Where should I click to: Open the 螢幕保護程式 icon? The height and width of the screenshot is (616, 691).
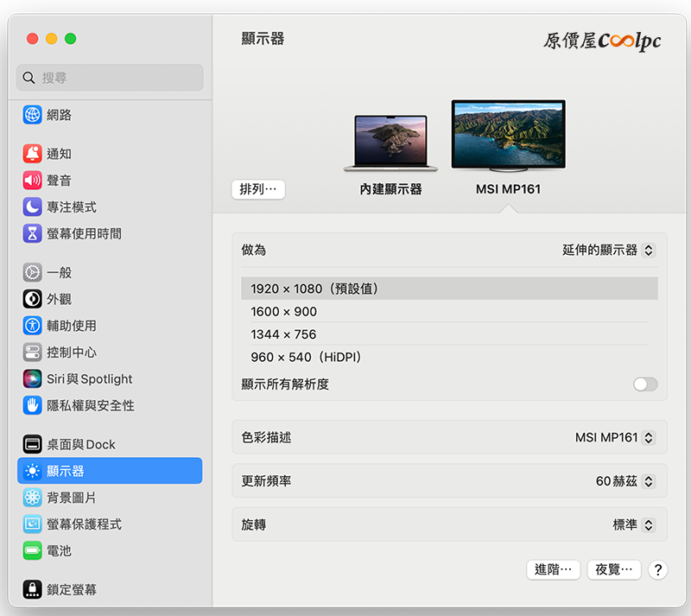(32, 524)
